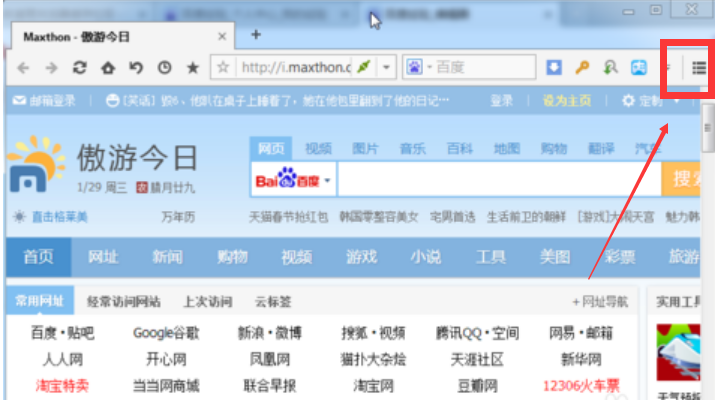Reload the page with refresh icon
The height and width of the screenshot is (402, 715).
pyautogui.click(x=80, y=67)
